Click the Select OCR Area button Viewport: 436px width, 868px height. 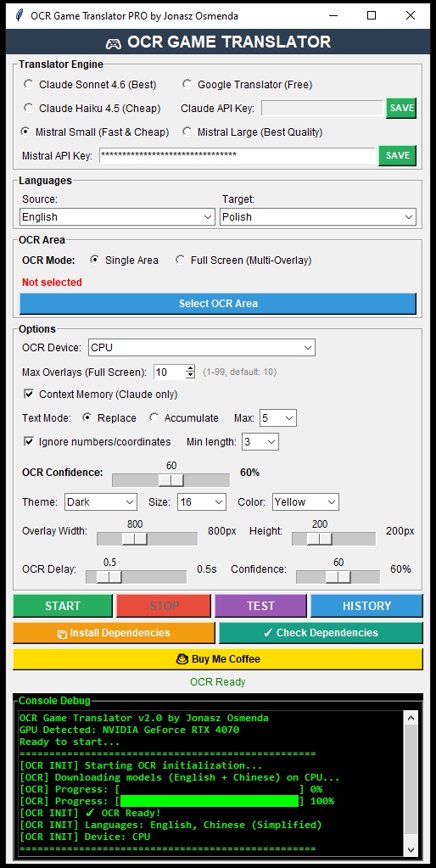218,304
